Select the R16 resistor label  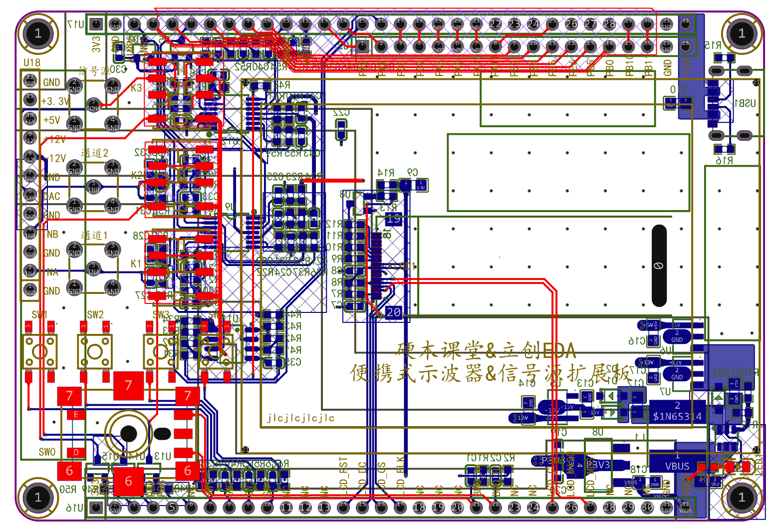(724, 160)
